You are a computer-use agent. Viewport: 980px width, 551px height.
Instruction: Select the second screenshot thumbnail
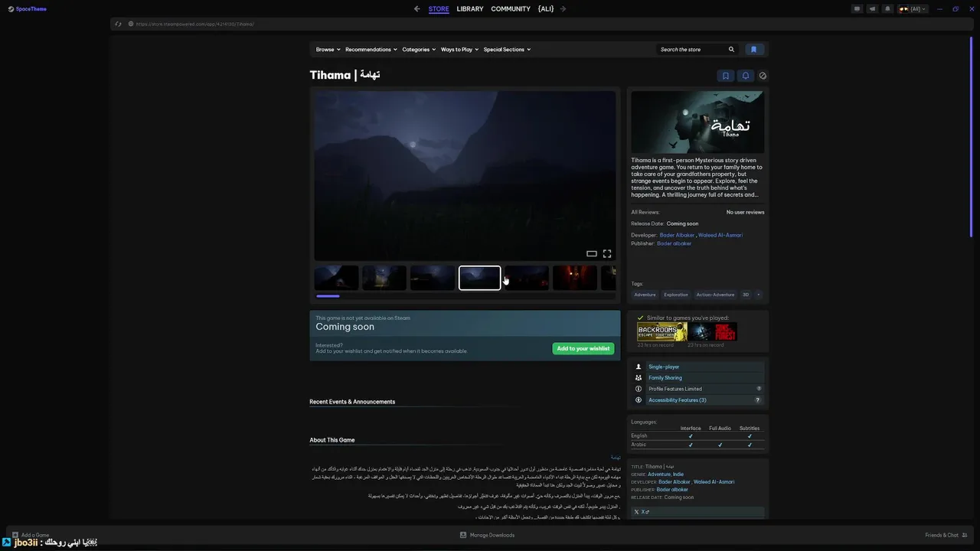click(x=384, y=278)
